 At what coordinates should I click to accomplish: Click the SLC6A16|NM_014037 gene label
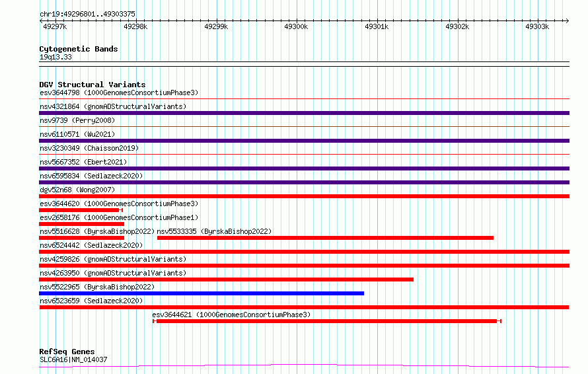73,359
